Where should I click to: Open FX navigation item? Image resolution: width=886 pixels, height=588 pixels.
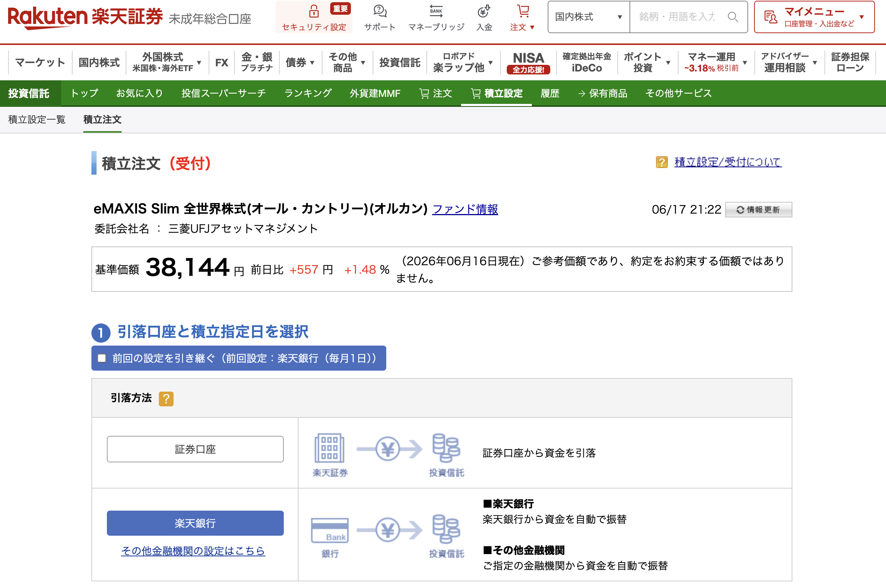pos(222,63)
